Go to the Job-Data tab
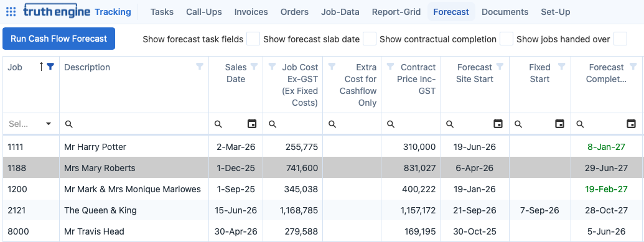 340,12
